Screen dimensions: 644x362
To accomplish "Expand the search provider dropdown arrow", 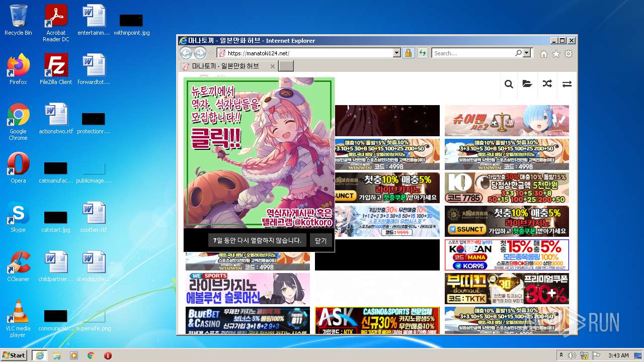I will tap(527, 53).
